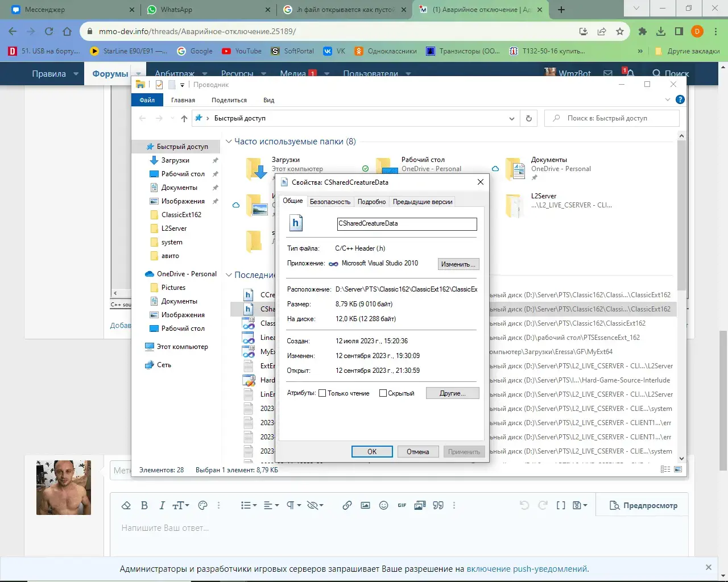Viewport: 728px width, 582px height.
Task: Click 'Отмена' in properties dialog
Action: click(417, 452)
